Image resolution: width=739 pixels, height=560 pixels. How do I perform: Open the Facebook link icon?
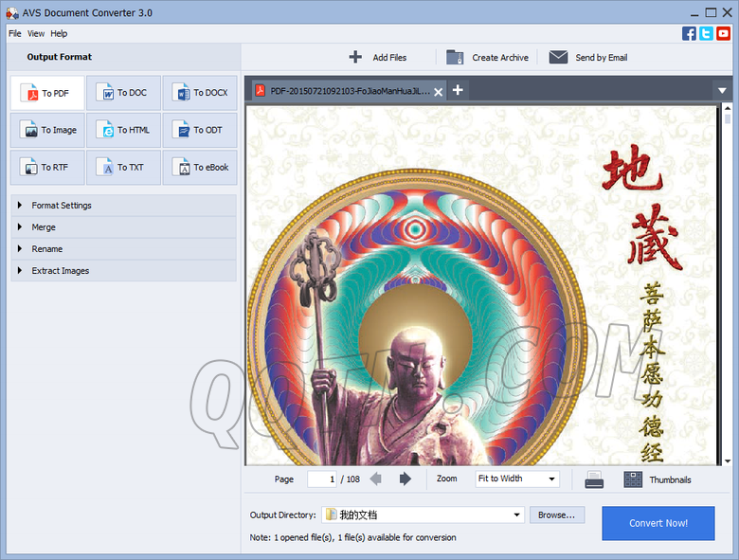tap(690, 33)
